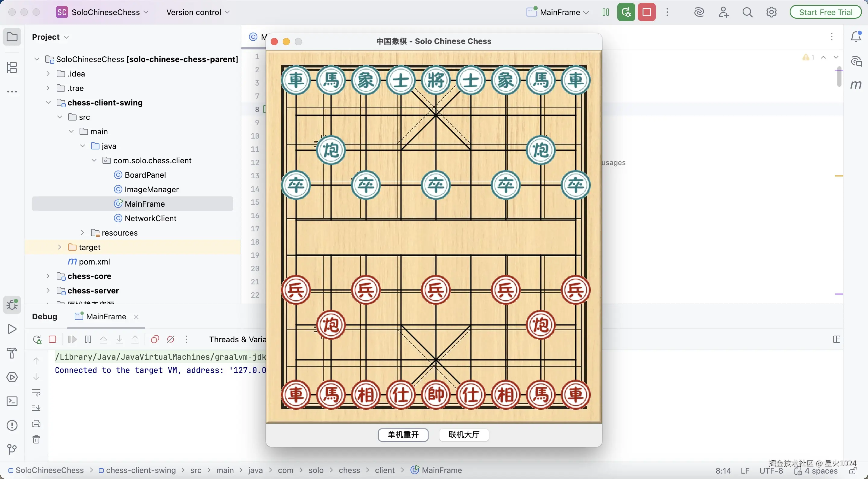Open the IDE settings gear
868x479 pixels.
tap(771, 12)
